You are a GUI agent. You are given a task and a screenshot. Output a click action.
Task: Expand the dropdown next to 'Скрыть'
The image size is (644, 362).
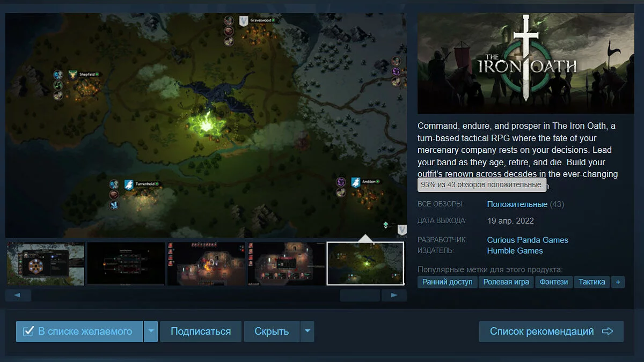pos(307,331)
